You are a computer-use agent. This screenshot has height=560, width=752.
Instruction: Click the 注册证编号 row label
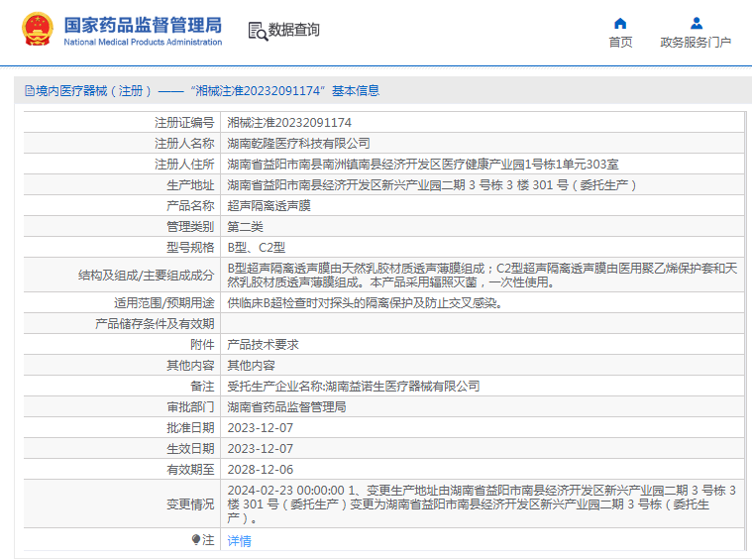tap(184, 123)
